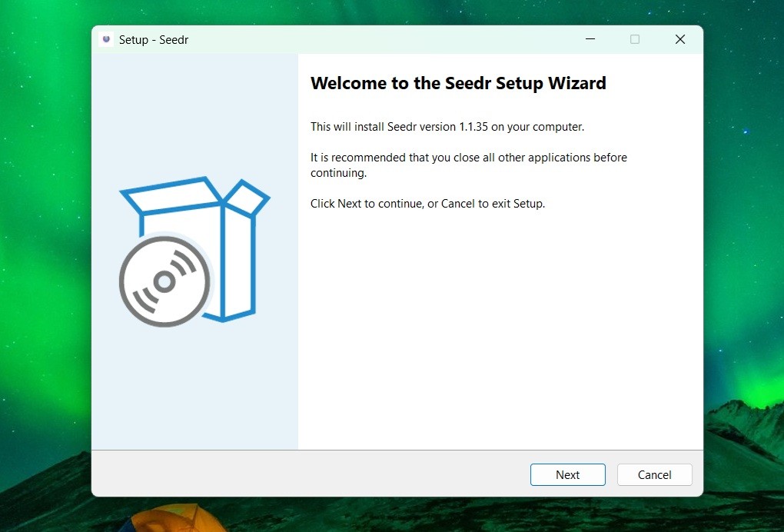
Task: Click the Next button
Action: 567,474
